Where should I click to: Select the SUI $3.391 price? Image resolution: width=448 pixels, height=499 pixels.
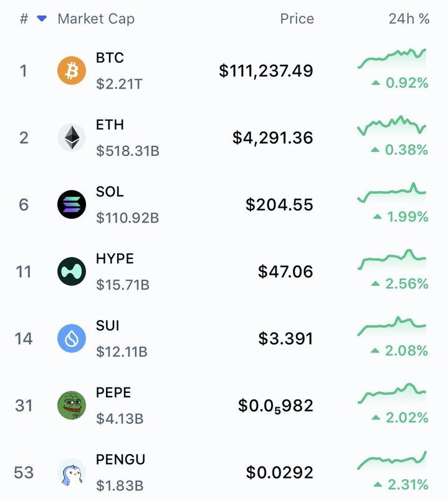tap(285, 338)
